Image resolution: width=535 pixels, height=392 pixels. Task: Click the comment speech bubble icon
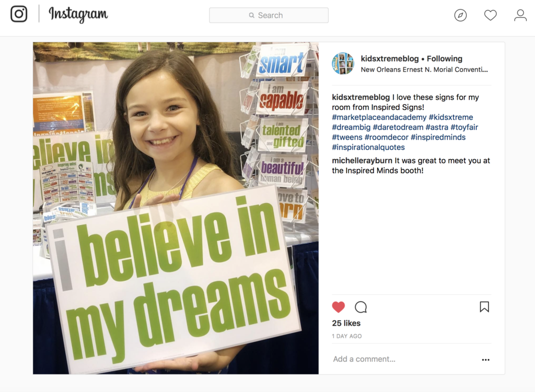click(x=360, y=307)
